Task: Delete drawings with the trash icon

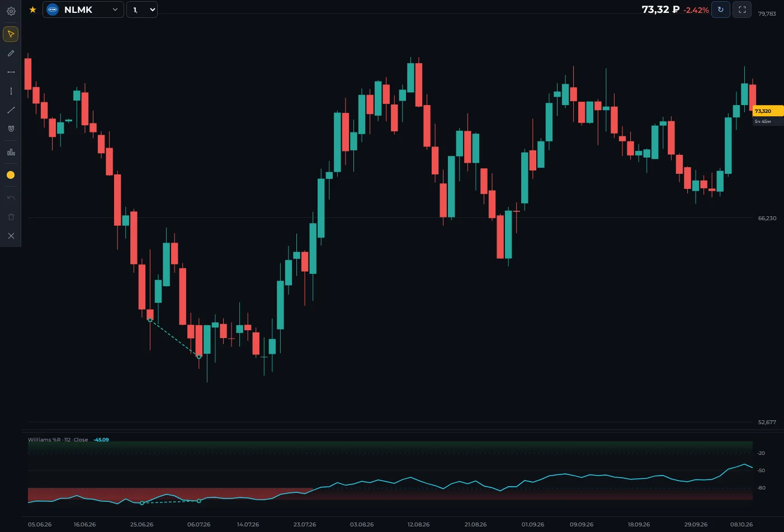Action: pos(11,217)
